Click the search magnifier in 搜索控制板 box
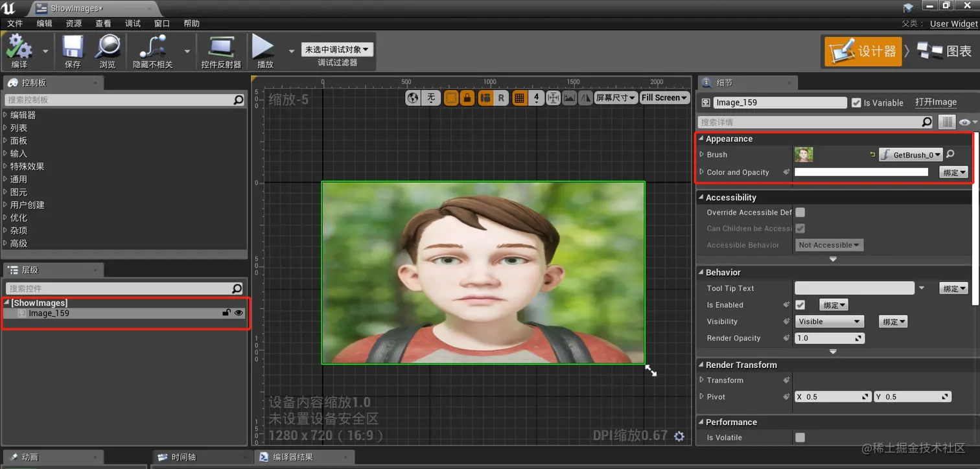Screen dimensions: 980x469 [x=239, y=100]
